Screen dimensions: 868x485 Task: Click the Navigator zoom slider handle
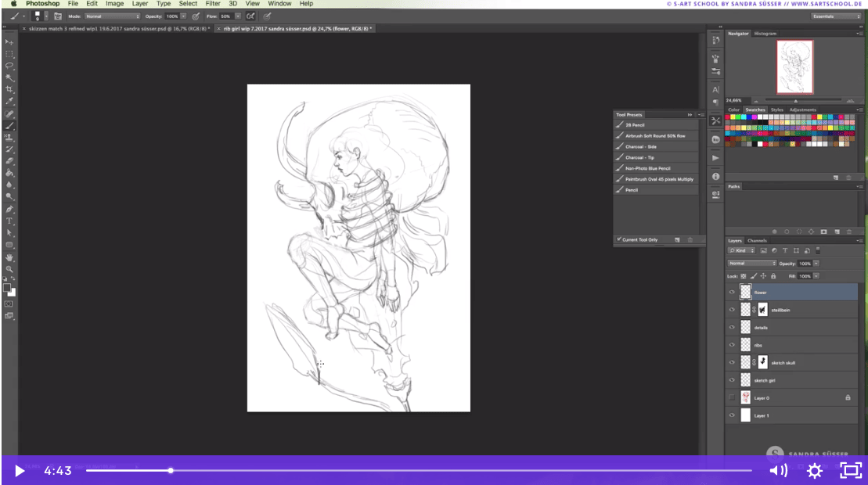(x=795, y=101)
